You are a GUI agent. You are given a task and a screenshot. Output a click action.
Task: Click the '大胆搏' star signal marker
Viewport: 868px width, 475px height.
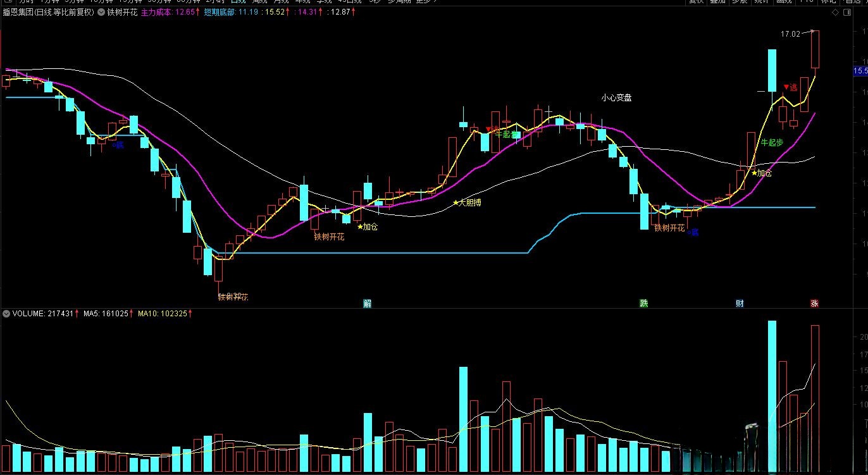(x=466, y=203)
